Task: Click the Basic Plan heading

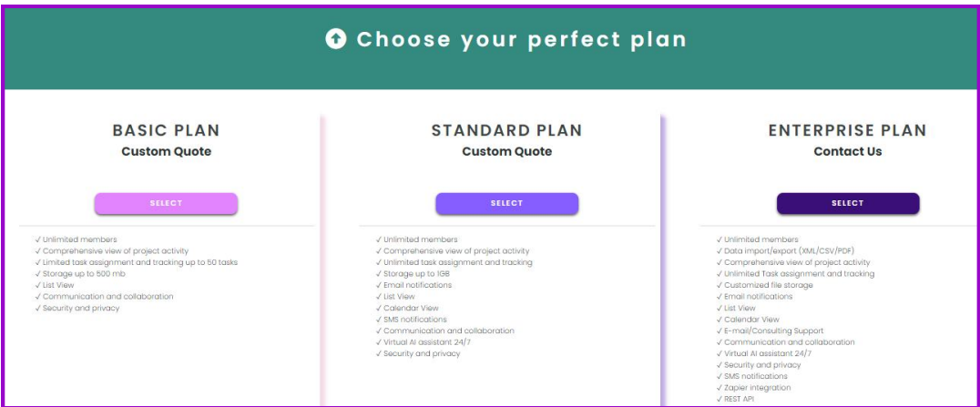Action: pyautogui.click(x=166, y=130)
